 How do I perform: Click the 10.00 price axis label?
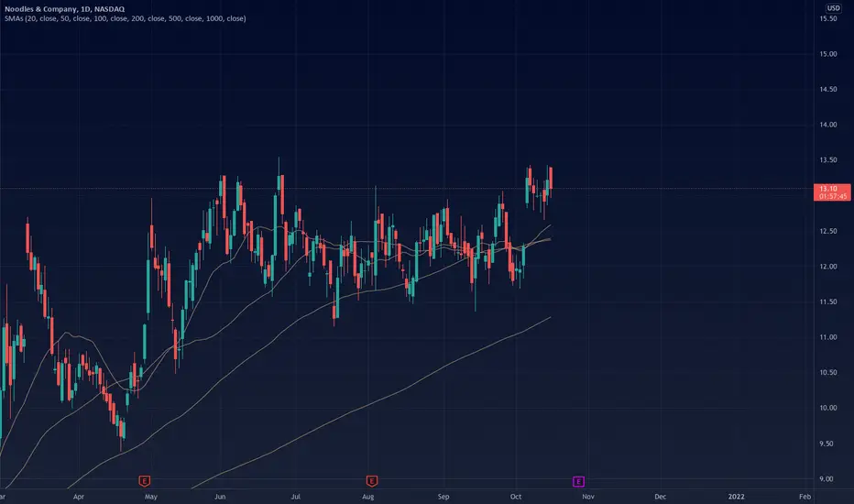pos(827,408)
